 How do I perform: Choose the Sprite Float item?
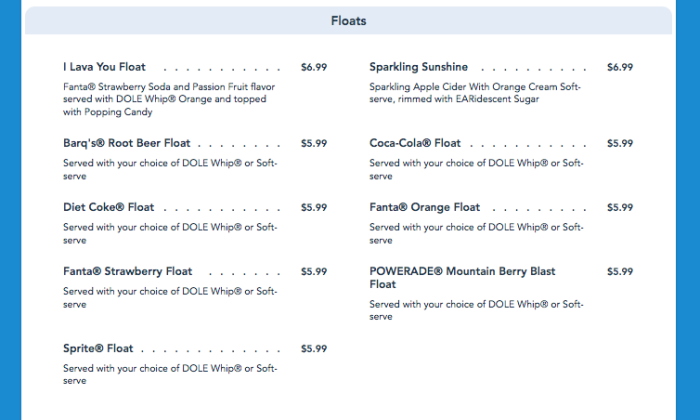point(98,349)
